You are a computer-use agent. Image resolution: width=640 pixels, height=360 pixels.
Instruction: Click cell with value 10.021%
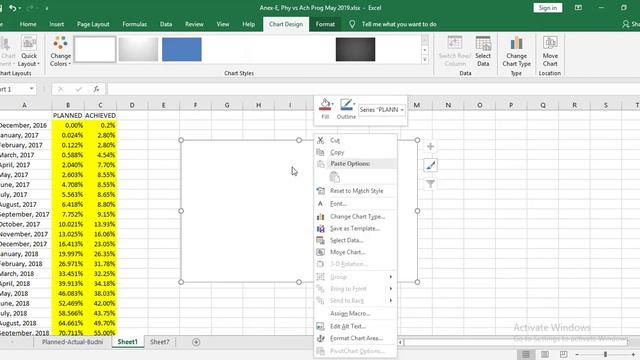pyautogui.click(x=68, y=224)
